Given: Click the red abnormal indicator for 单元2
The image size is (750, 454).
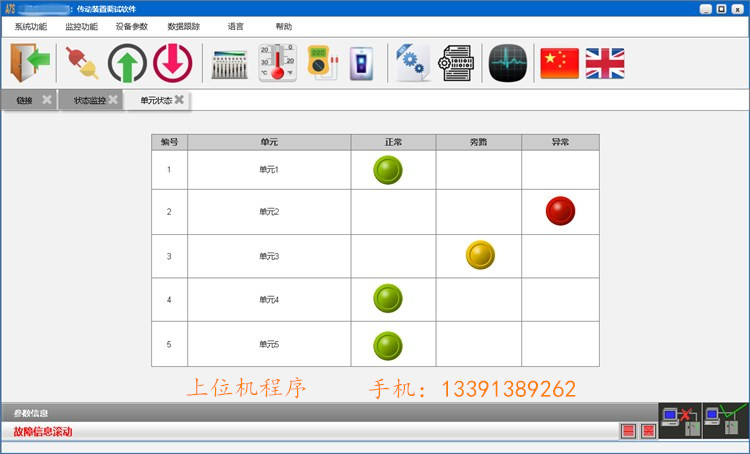Looking at the screenshot, I should pyautogui.click(x=560, y=211).
